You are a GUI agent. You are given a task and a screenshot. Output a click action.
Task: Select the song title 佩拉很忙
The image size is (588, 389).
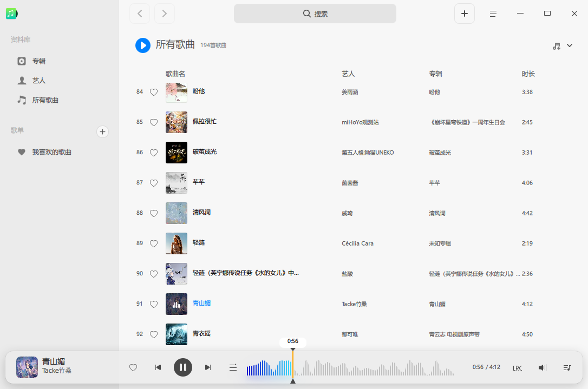tap(204, 121)
